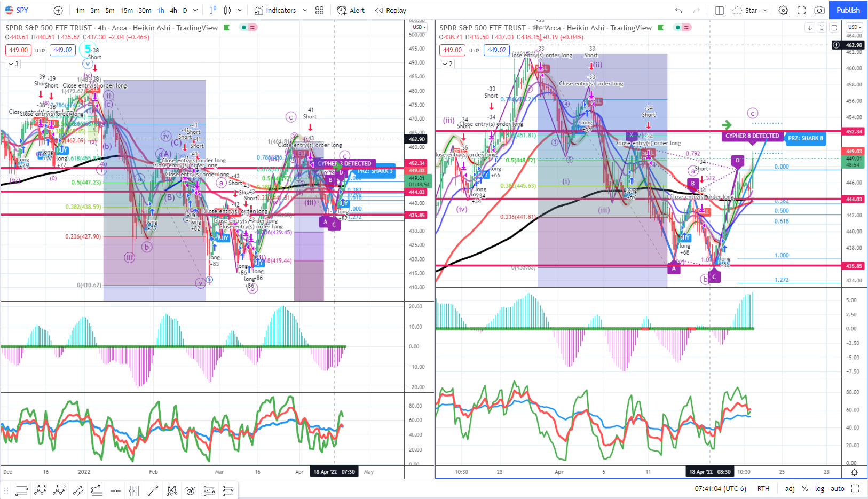Click the undo arrow

(678, 10)
